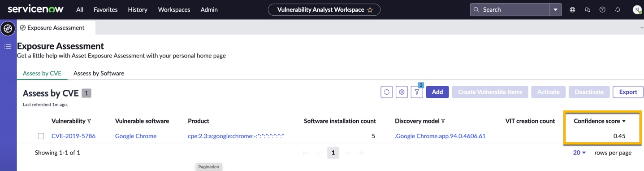Click the Discovery model column filter icon
Viewport: 644px width, 171px height.
coord(443,121)
